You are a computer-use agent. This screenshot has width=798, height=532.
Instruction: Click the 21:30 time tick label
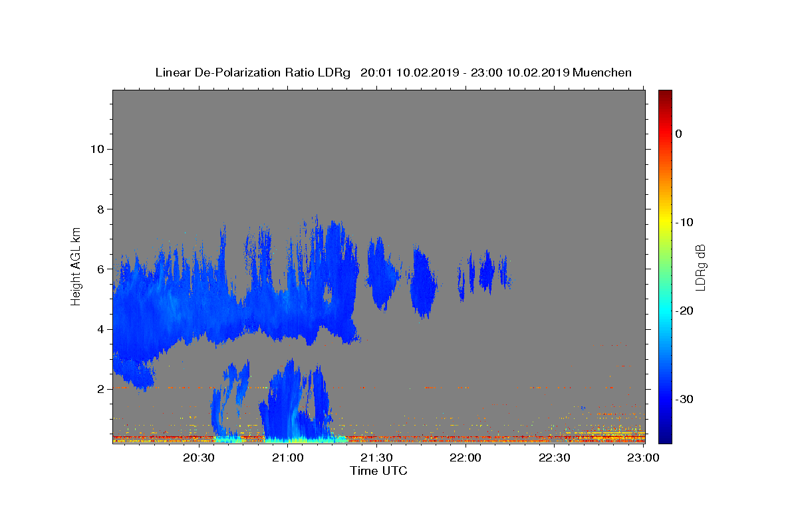point(377,458)
